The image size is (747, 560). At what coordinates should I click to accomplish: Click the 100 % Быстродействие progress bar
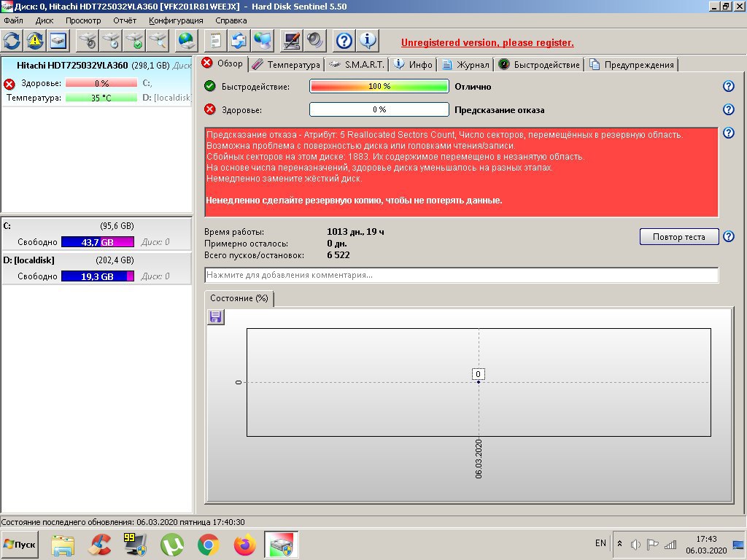tap(379, 86)
